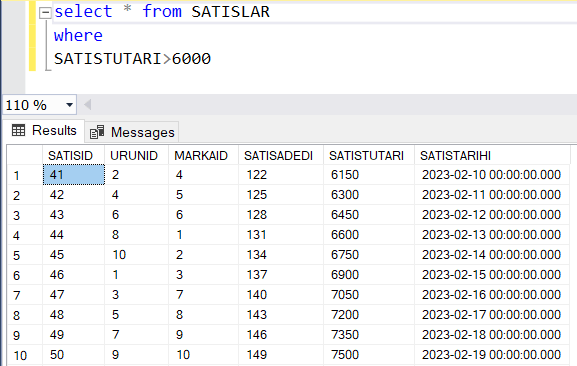Viewport: 577px width, 366px height.
Task: Select row header number 10
Action: pyautogui.click(x=24, y=355)
